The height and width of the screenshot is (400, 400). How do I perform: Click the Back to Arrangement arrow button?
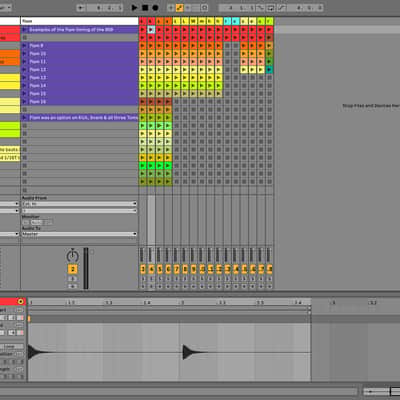coord(81,7)
